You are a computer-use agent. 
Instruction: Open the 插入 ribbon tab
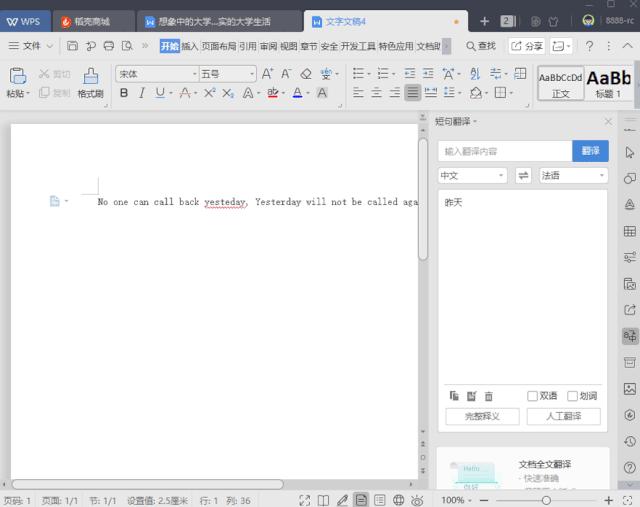(x=189, y=46)
